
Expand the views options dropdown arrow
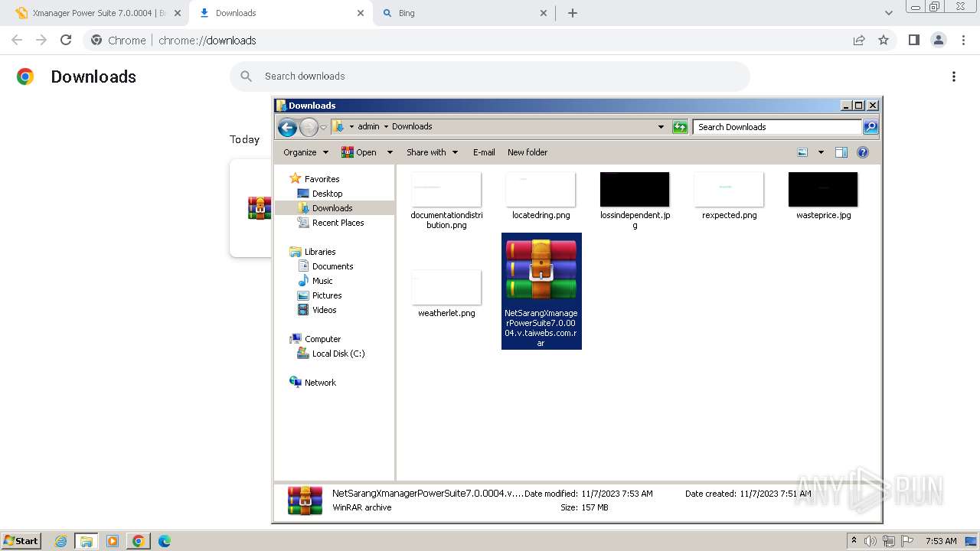tap(821, 152)
